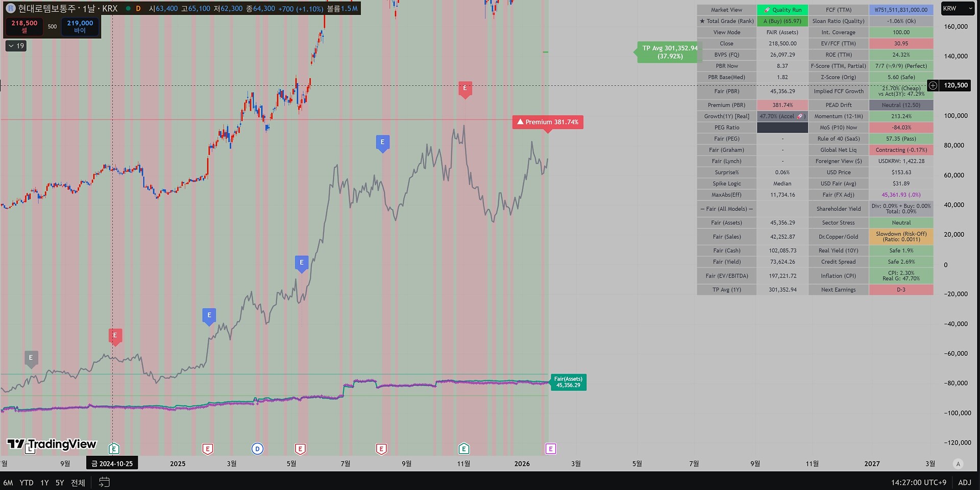980x490 pixels.
Task: Select the 전체 (all) time range
Action: [x=78, y=482]
